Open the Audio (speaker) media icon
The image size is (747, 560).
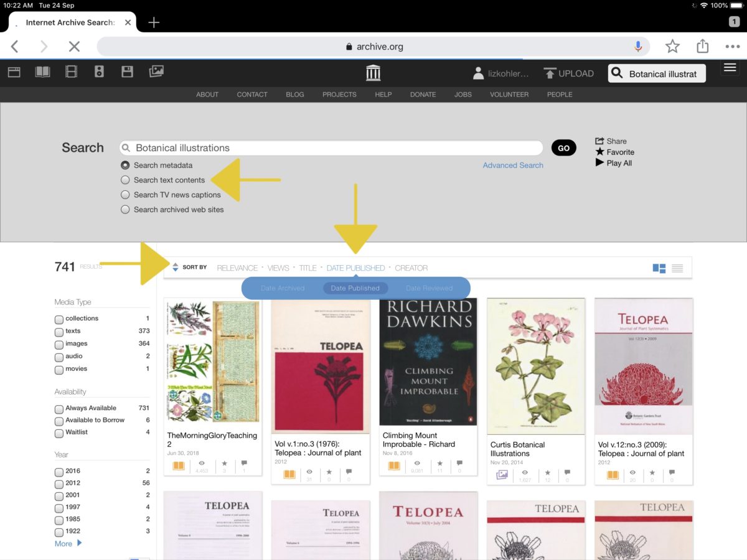coord(99,72)
